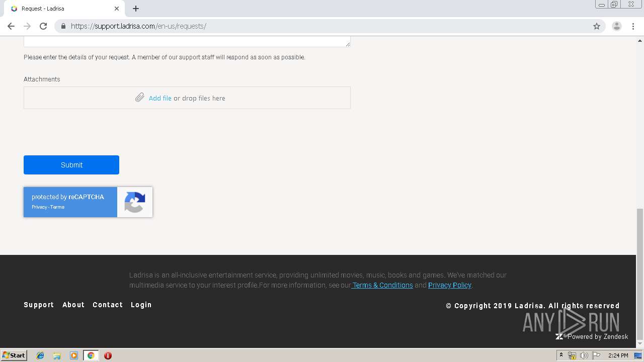Open the network tray icon

click(x=572, y=355)
